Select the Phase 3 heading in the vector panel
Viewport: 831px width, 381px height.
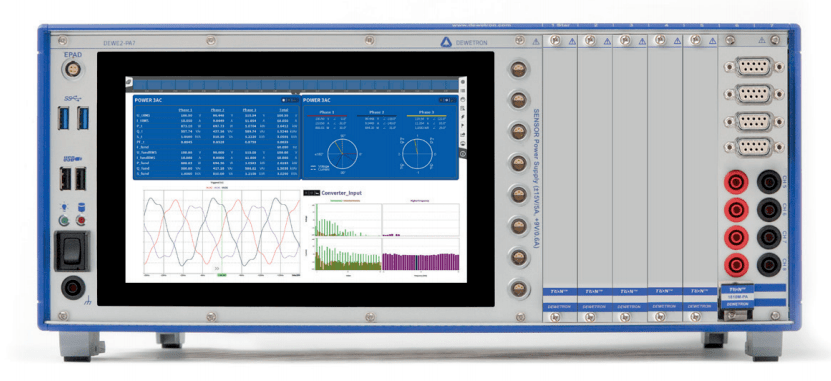point(427,112)
